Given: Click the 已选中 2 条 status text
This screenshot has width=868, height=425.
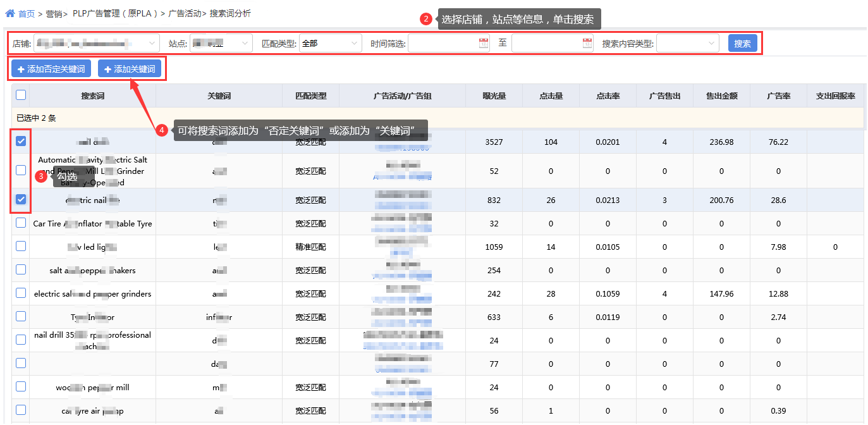Looking at the screenshot, I should (x=36, y=118).
